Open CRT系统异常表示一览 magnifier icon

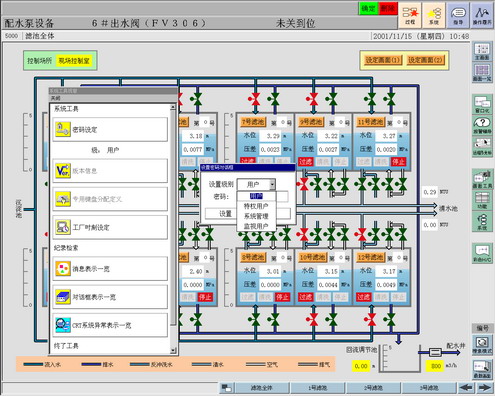(x=63, y=325)
